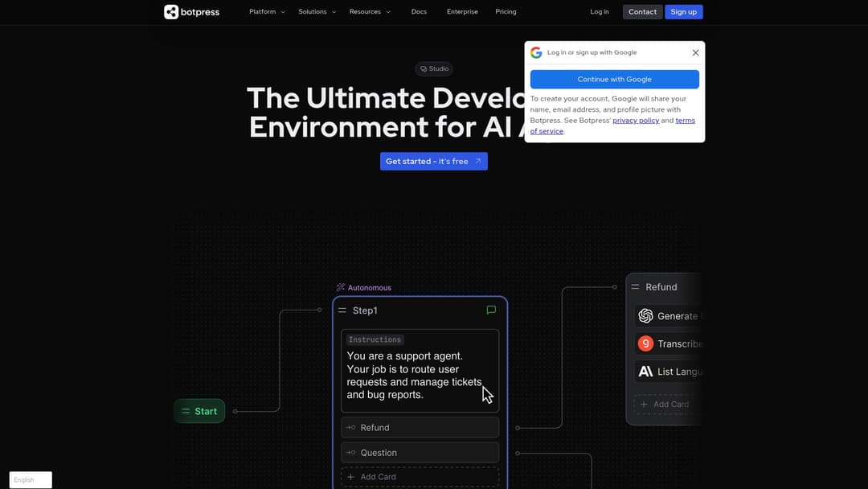868x489 pixels.
Task: Open the English language selector
Action: coord(31,479)
